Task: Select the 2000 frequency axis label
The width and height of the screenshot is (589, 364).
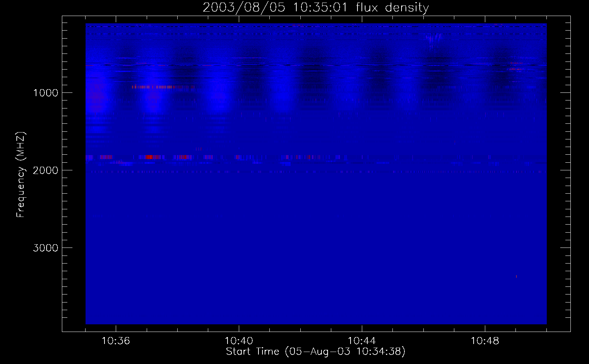Action: pyautogui.click(x=46, y=170)
